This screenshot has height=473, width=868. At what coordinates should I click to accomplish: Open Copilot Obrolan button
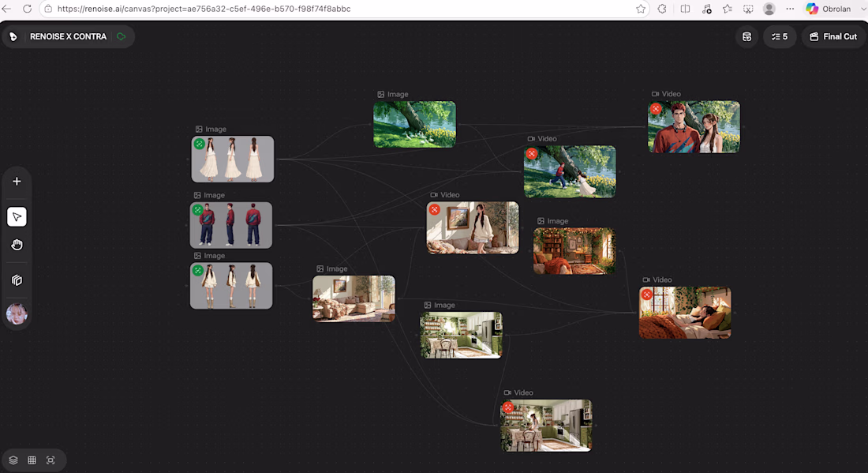click(829, 9)
